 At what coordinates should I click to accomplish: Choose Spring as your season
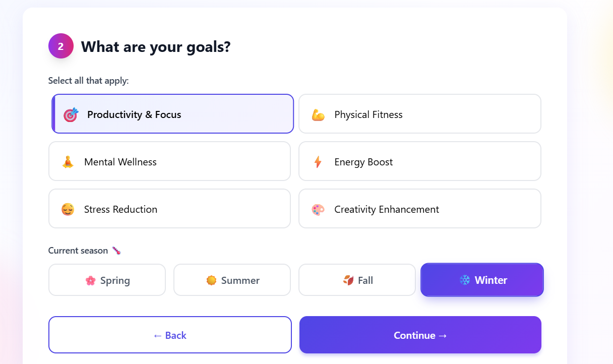pyautogui.click(x=107, y=280)
